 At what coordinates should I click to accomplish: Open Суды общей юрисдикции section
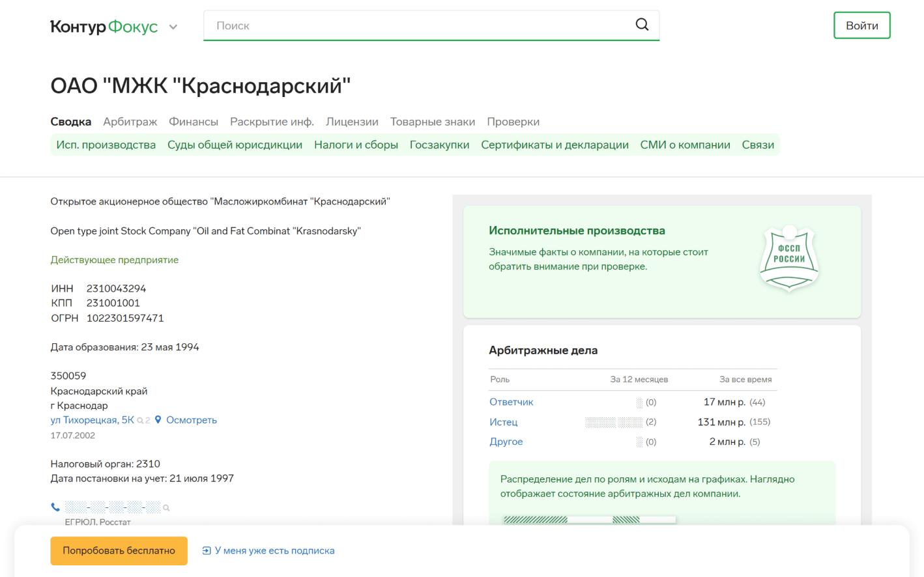(x=235, y=145)
